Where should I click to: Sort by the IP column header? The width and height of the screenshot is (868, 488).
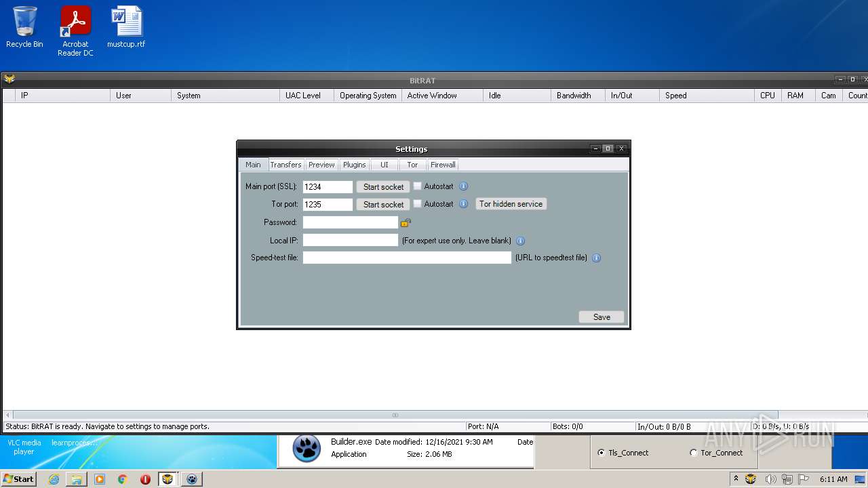point(63,96)
